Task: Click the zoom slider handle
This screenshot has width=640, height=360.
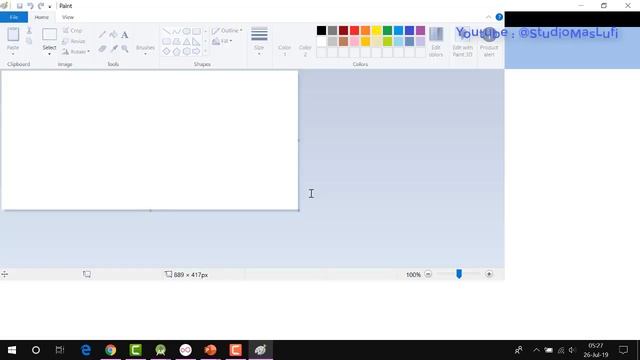Action: point(459,274)
